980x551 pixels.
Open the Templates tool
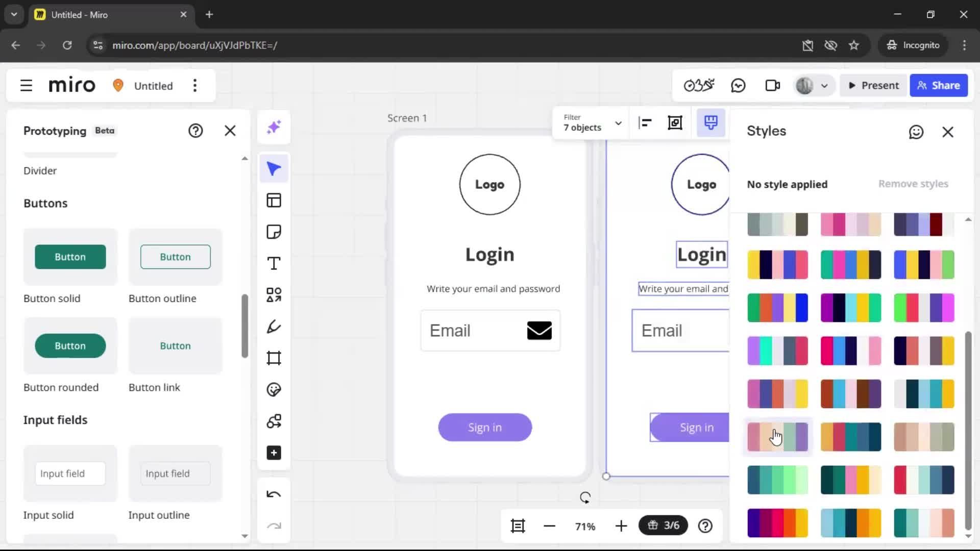click(x=274, y=201)
